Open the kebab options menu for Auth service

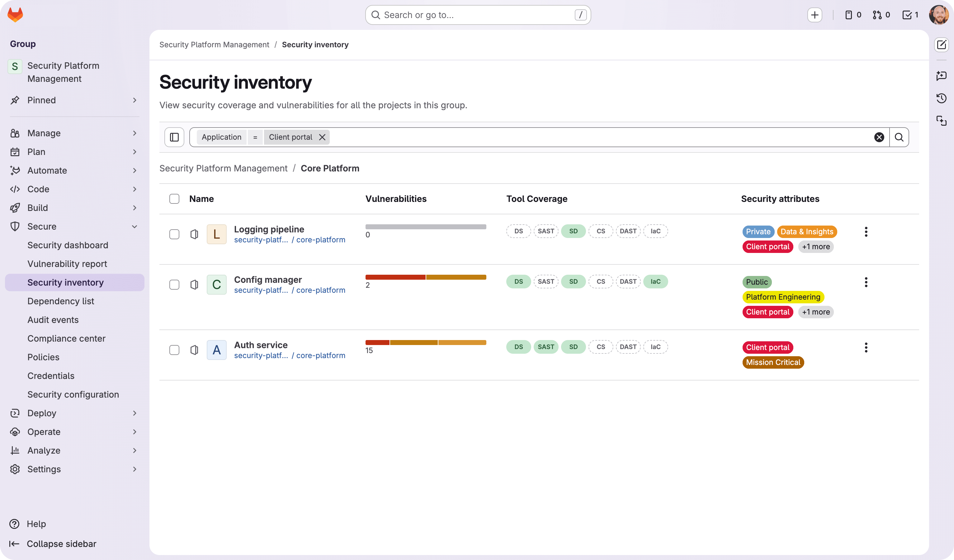coord(866,347)
